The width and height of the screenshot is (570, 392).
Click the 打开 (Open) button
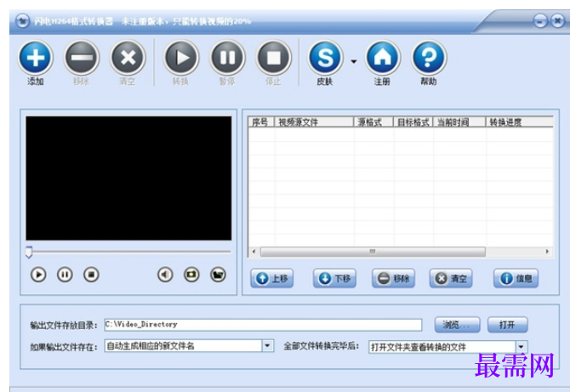pos(508,325)
